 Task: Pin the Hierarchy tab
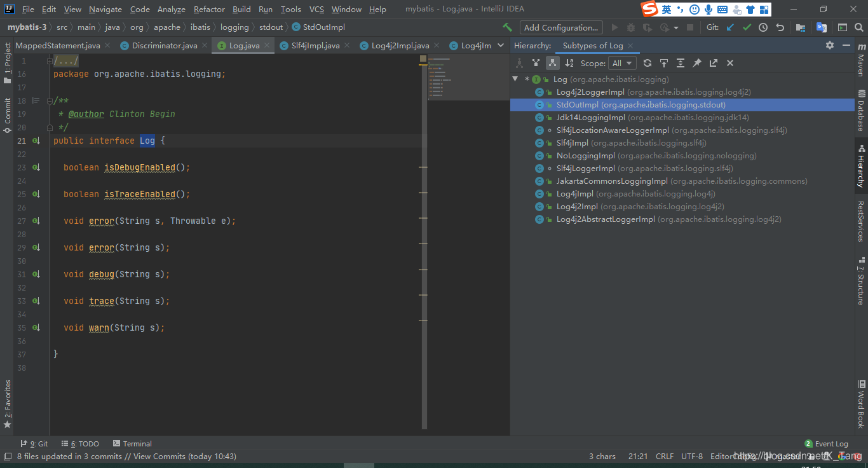[696, 63]
